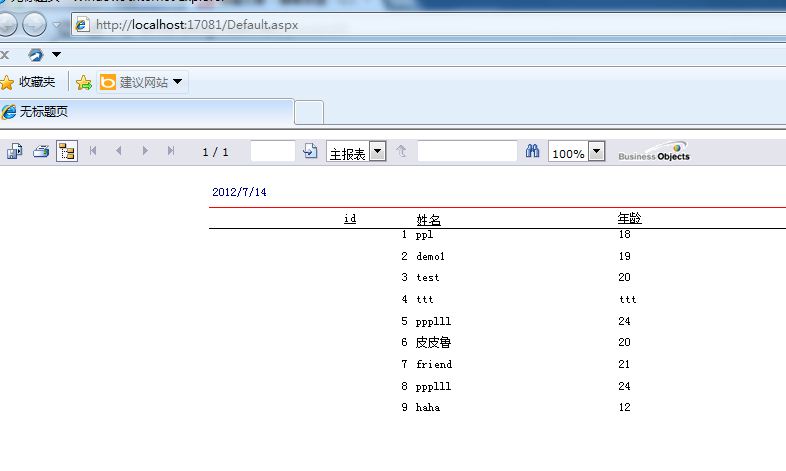Screen dimensions: 786x471
Task: Click the name haha
Action: [428, 407]
